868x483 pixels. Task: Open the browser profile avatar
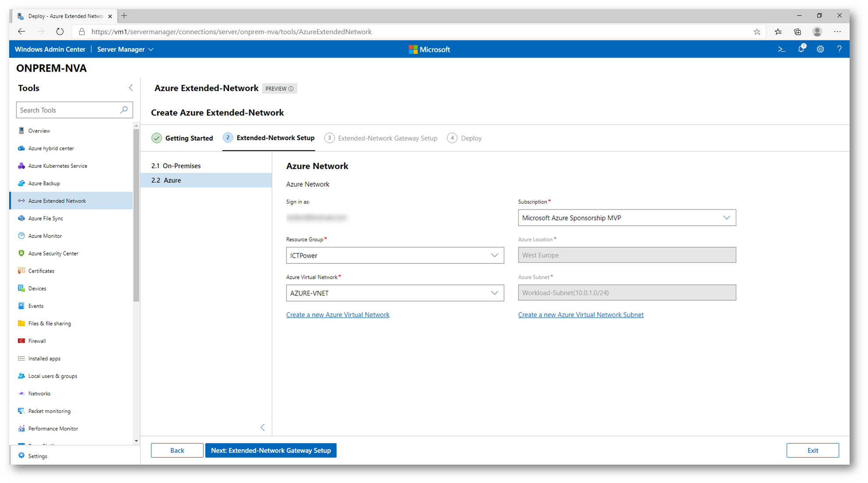click(817, 31)
